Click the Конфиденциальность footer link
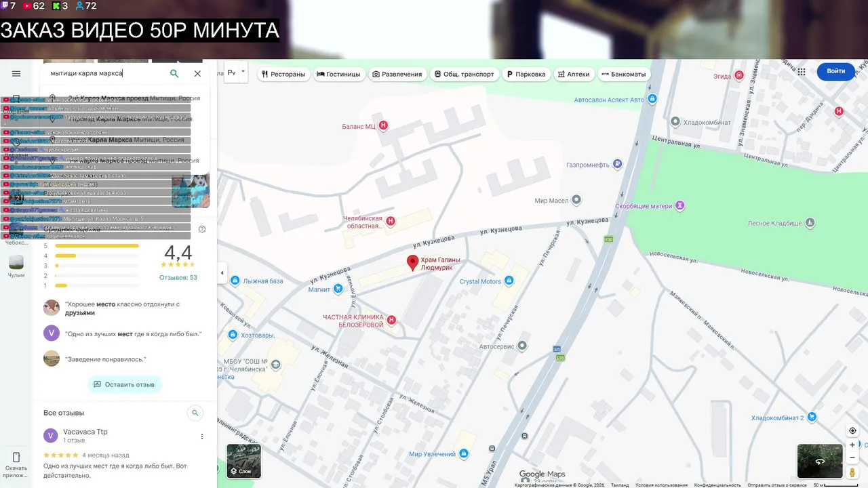The image size is (868, 488). click(717, 485)
